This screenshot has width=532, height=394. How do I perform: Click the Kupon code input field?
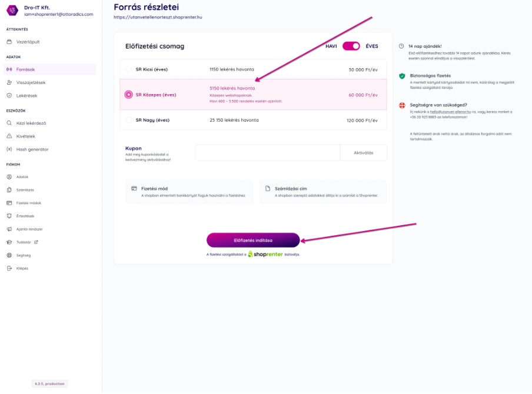point(268,153)
